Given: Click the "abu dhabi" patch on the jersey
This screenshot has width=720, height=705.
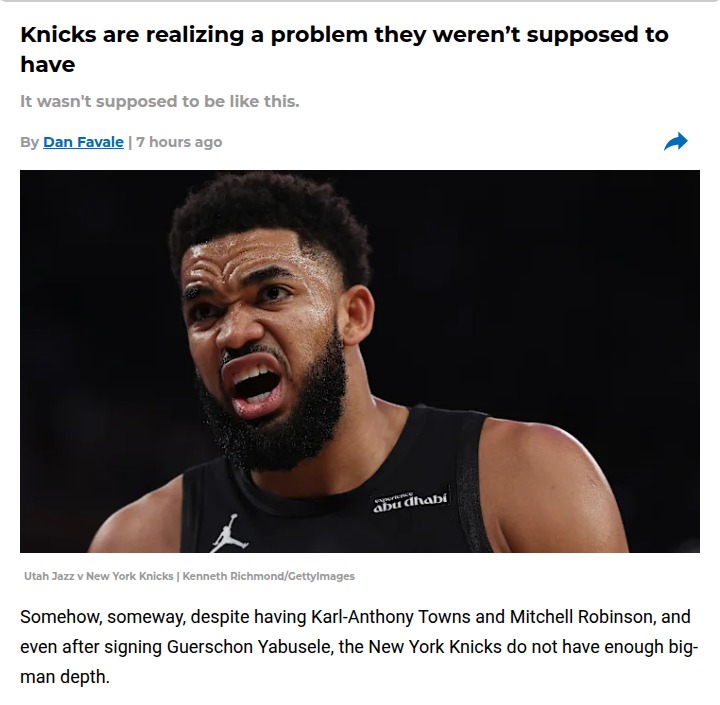Looking at the screenshot, I should [410, 499].
